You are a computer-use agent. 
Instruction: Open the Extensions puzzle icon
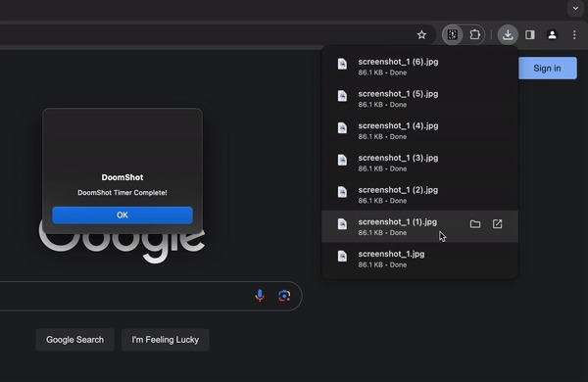click(x=474, y=35)
